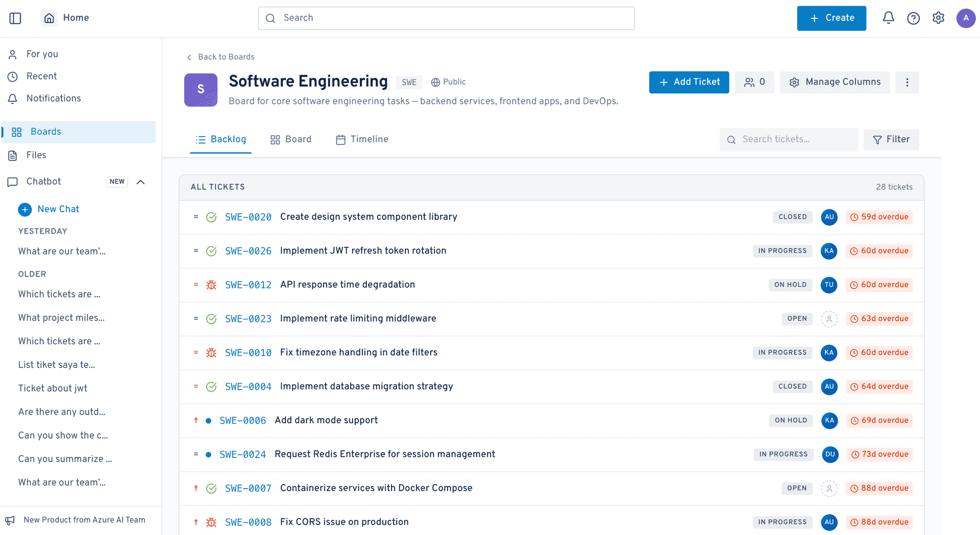
Task: Open the help question mark icon
Action: pyautogui.click(x=913, y=18)
